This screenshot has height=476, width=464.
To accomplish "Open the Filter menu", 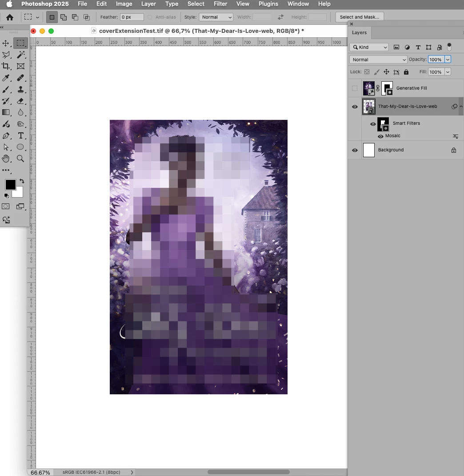I will point(220,4).
